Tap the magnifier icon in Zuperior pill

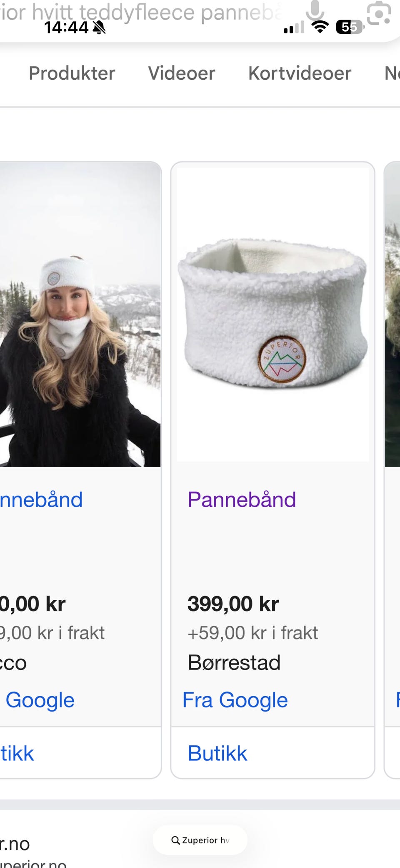click(x=175, y=840)
